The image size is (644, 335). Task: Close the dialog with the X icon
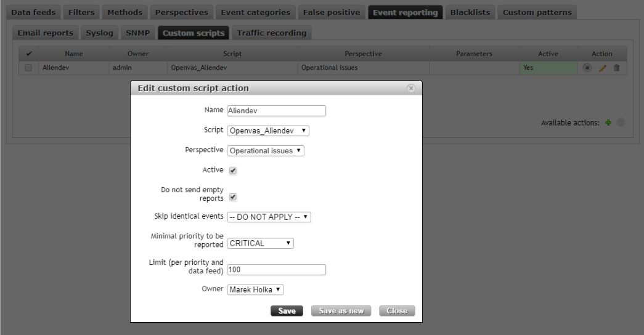tap(411, 88)
